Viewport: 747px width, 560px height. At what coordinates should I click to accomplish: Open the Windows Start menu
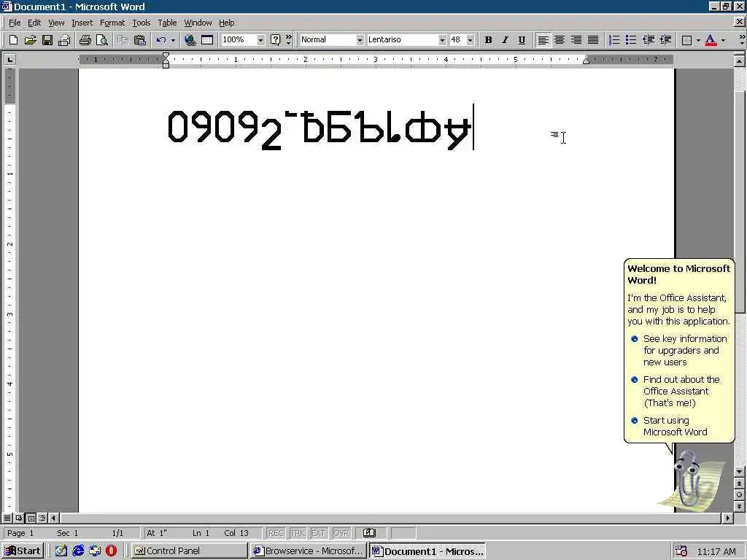23,551
